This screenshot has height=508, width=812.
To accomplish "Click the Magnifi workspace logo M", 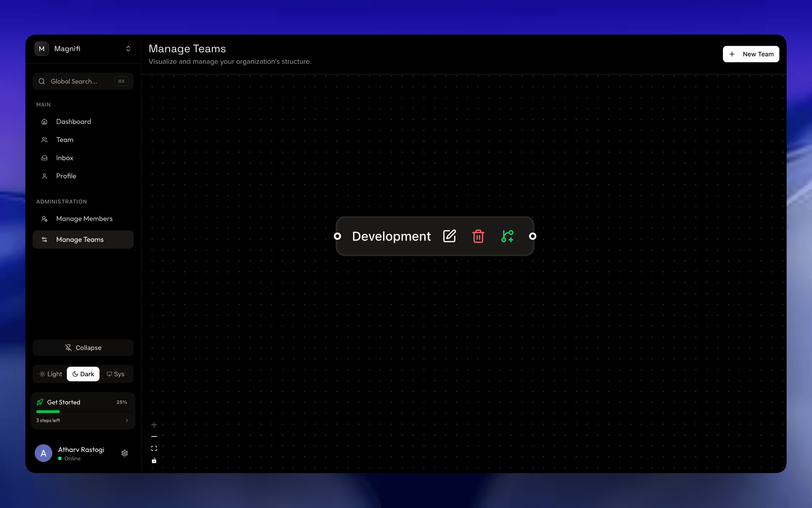I will (42, 49).
